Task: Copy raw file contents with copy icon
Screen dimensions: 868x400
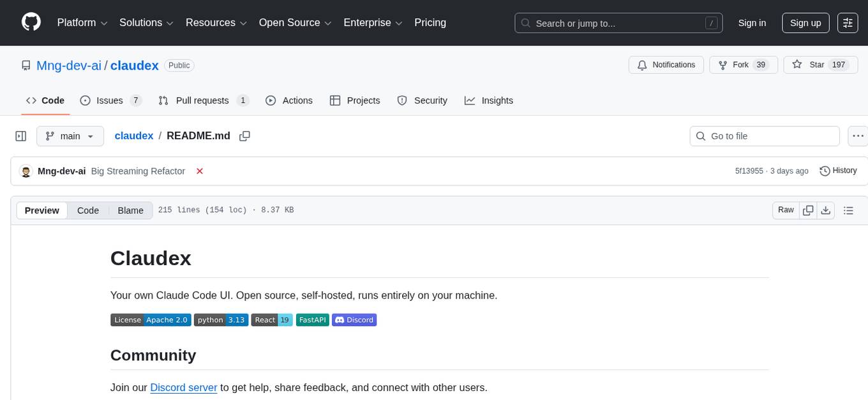Action: click(808, 210)
